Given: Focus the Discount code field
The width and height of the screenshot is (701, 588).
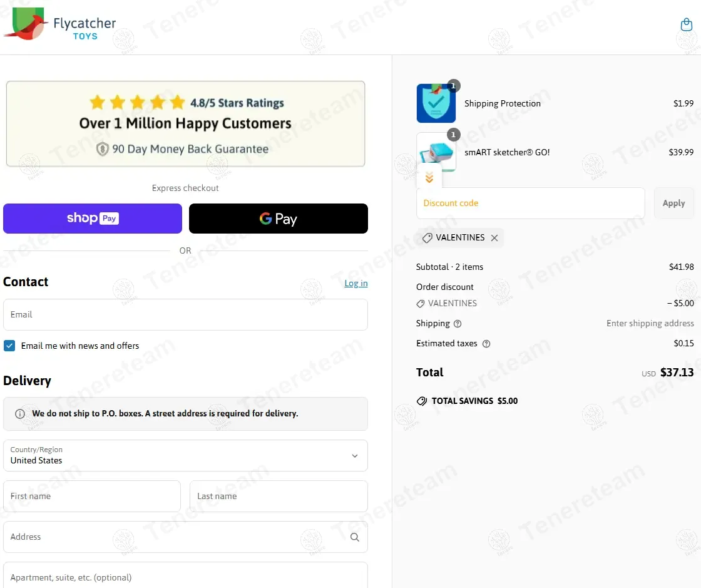Looking at the screenshot, I should [x=531, y=204].
